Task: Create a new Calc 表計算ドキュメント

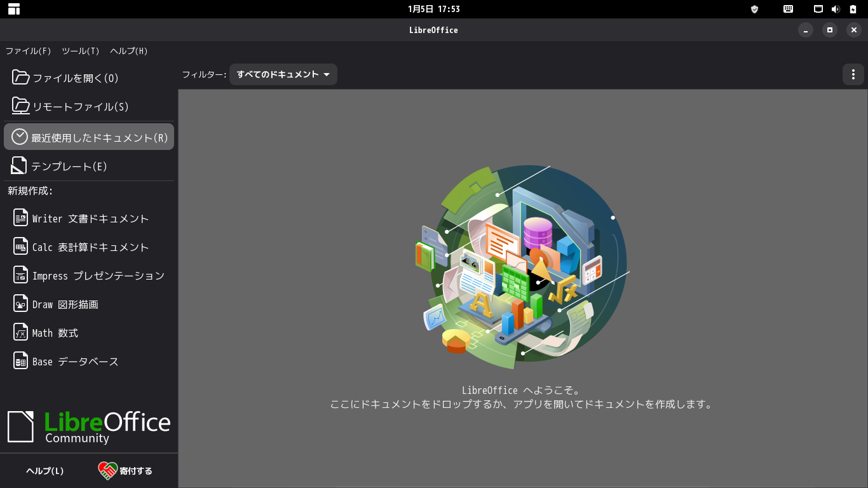Action: pos(89,247)
